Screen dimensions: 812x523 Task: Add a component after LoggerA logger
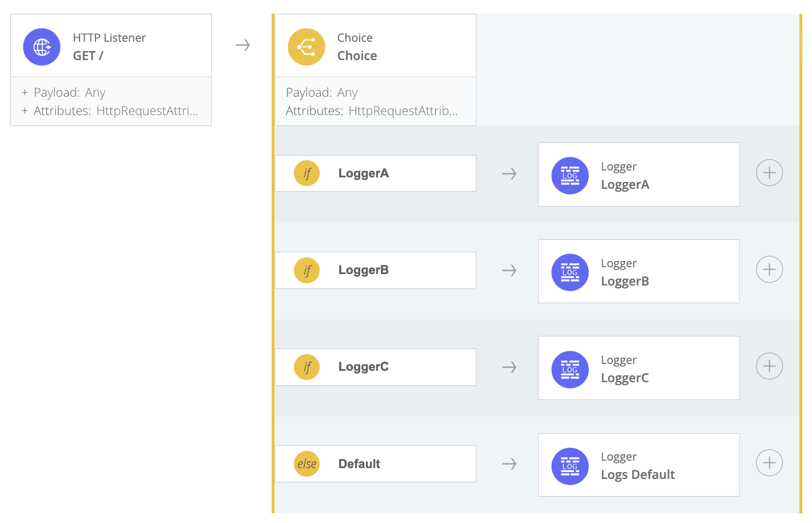(x=769, y=173)
